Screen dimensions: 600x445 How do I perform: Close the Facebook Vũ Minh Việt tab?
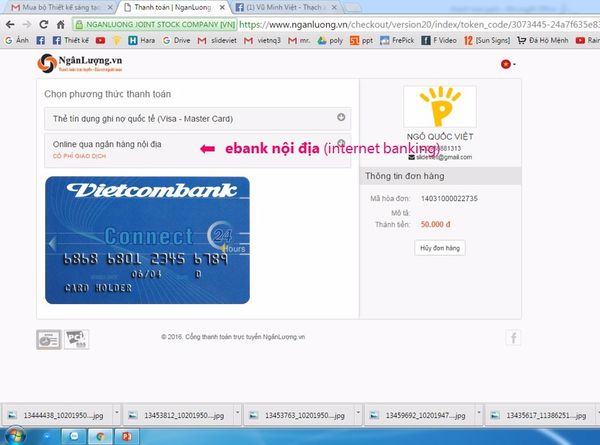point(334,7)
